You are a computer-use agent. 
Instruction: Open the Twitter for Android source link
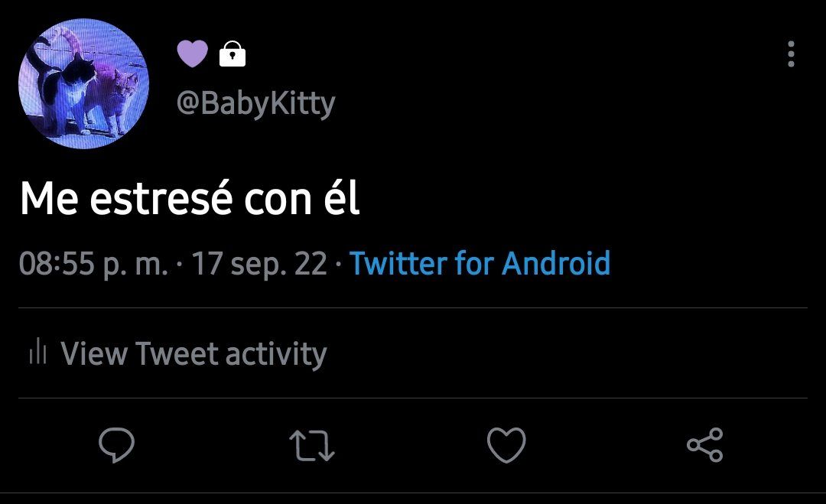[480, 263]
